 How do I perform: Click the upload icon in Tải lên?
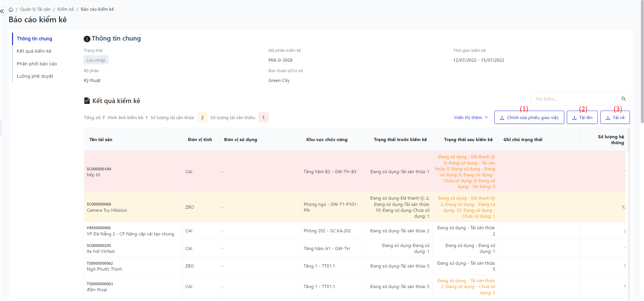[x=574, y=118]
